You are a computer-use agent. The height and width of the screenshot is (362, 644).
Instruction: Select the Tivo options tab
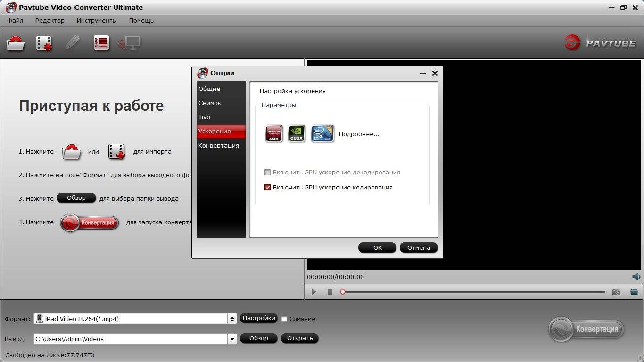(x=221, y=117)
